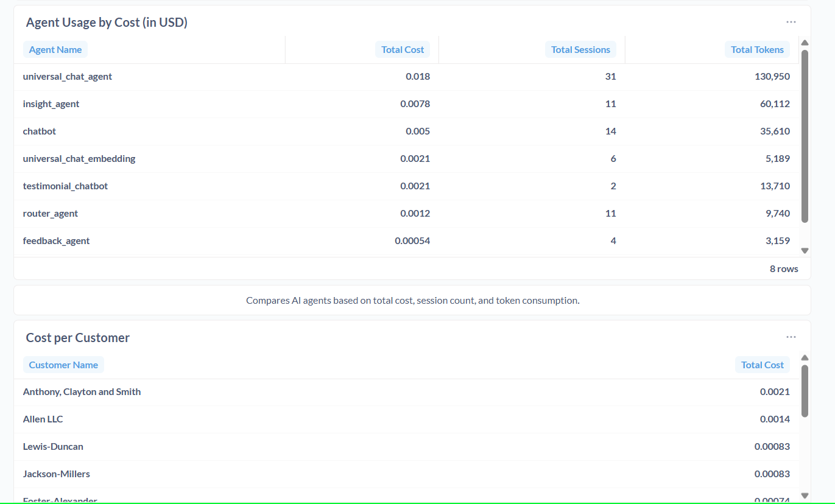Click the 3,159 total tokens value

point(778,241)
